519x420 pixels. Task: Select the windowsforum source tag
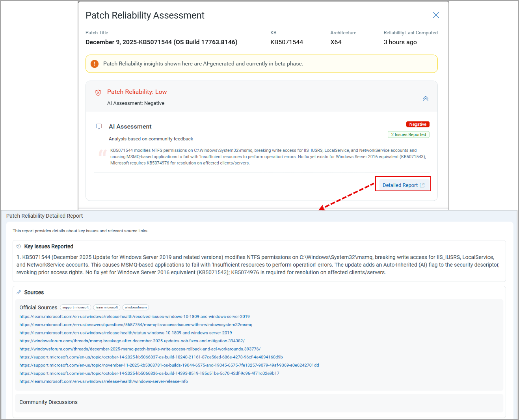click(136, 308)
